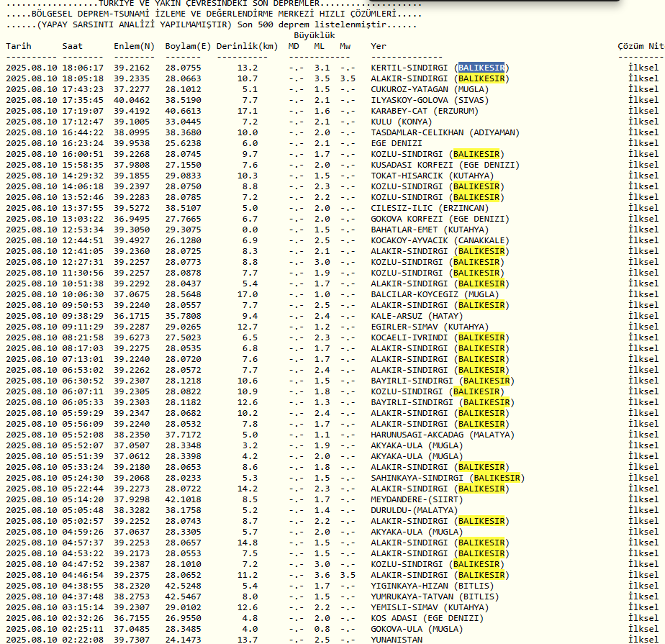The width and height of the screenshot is (665, 644).
Task: Click the location BALCILAR-KOYCEGIZ (MUGLA)
Action: click(x=435, y=294)
